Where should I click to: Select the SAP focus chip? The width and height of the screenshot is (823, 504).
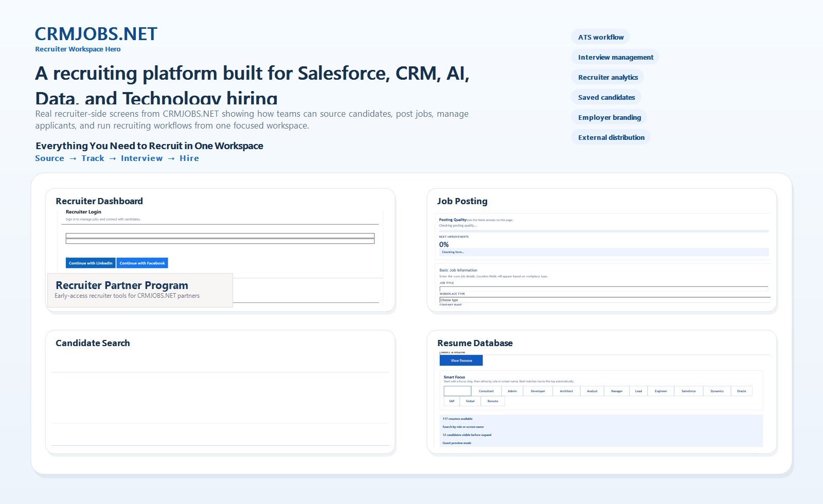point(452,401)
